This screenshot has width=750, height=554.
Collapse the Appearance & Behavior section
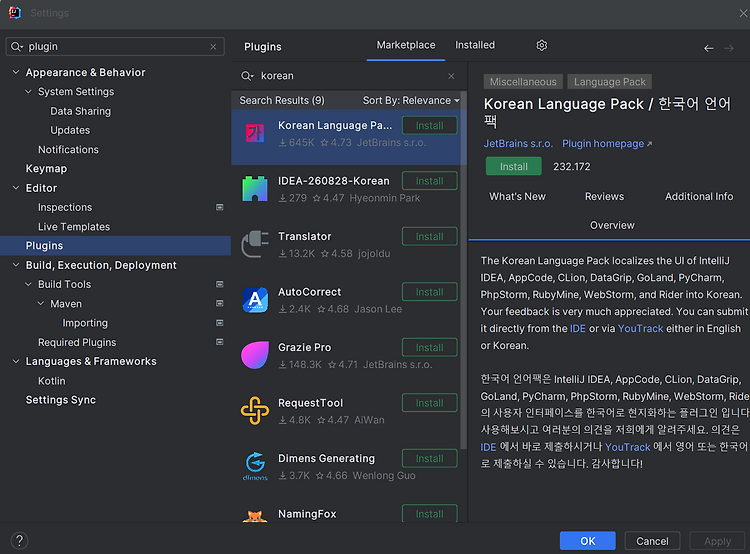coord(16,72)
